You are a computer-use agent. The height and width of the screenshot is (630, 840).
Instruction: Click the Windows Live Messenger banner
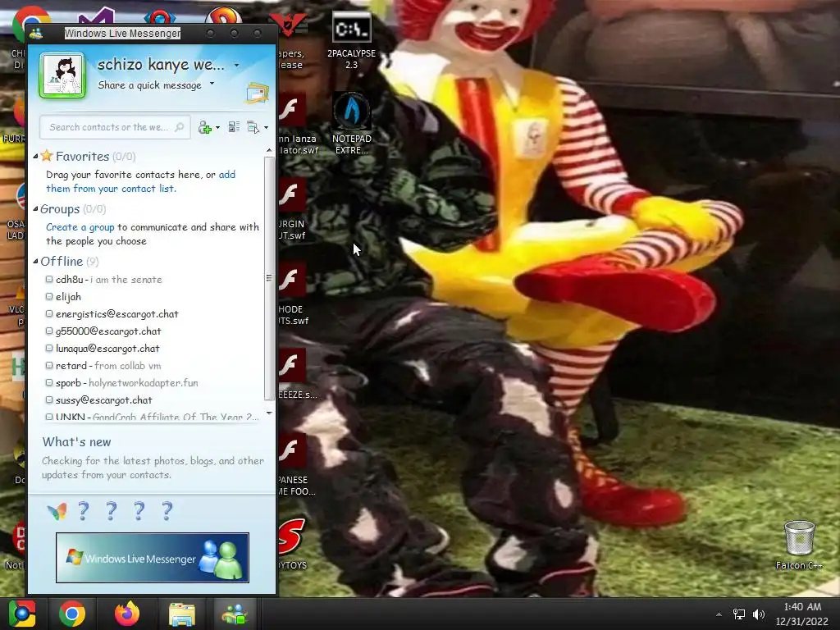tap(152, 558)
